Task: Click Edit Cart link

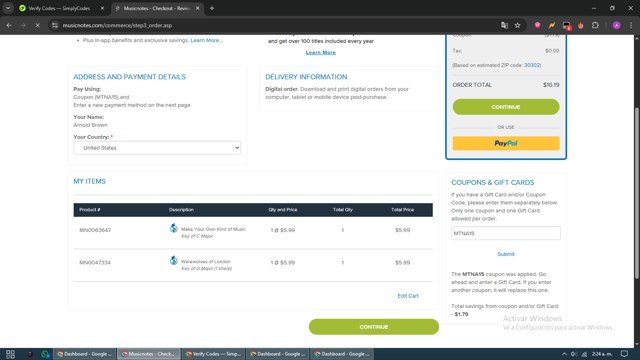Action: pos(408,296)
